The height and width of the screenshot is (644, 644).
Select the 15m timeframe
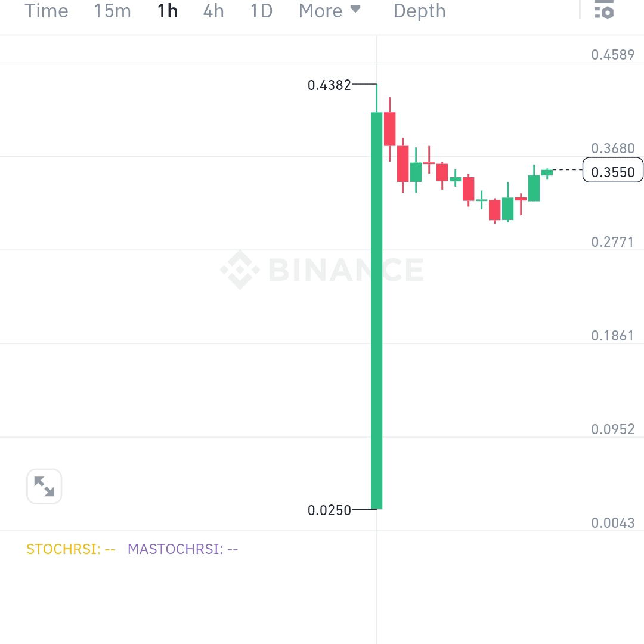(x=112, y=11)
